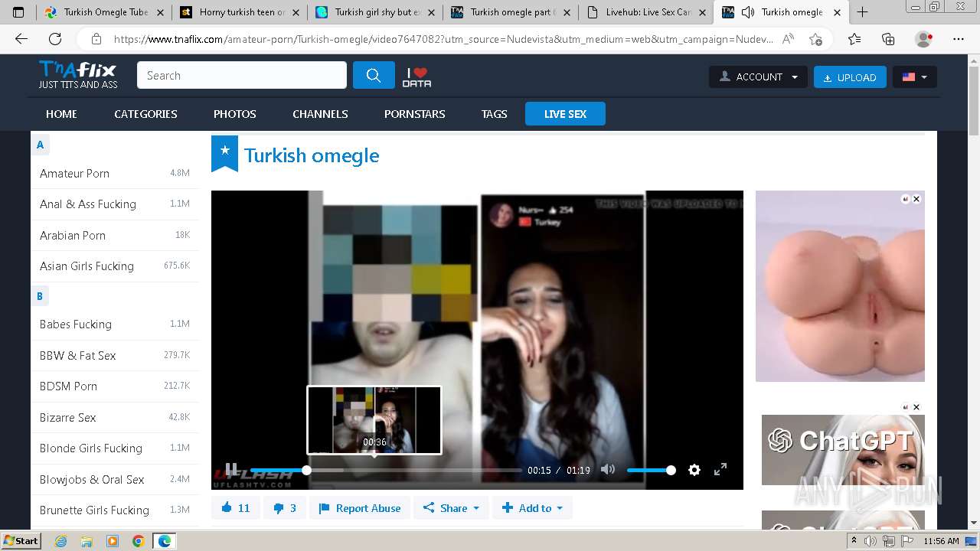Click the page URL in the address bar
The image size is (980, 551).
point(443,39)
